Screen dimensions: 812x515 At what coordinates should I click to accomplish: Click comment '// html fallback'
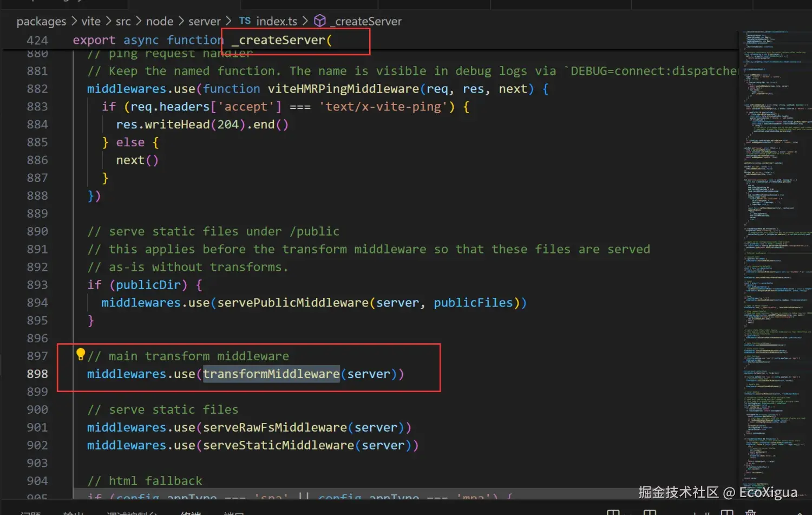click(x=145, y=481)
